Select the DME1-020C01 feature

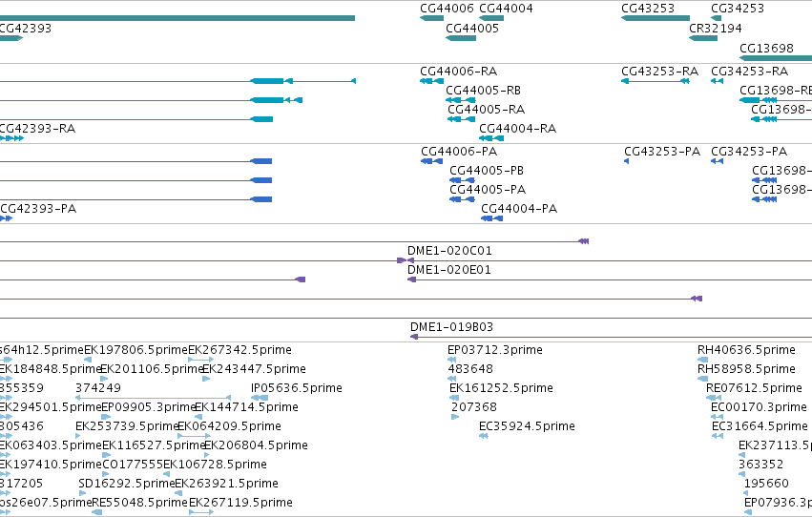[x=610, y=260]
